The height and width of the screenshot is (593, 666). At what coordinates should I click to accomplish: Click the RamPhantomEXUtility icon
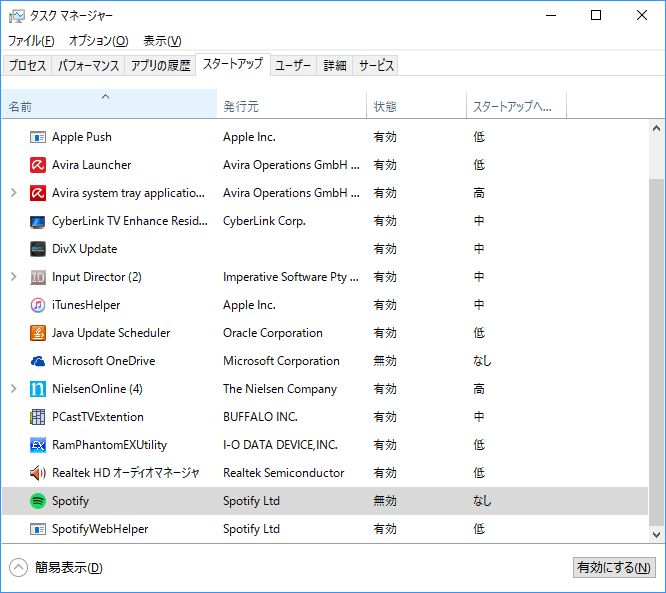click(x=38, y=445)
